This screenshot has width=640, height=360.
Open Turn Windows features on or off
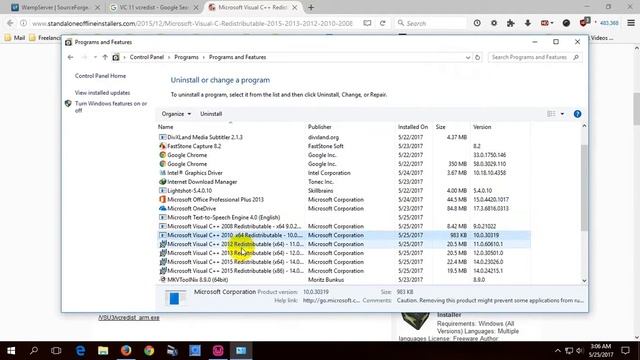(x=111, y=107)
